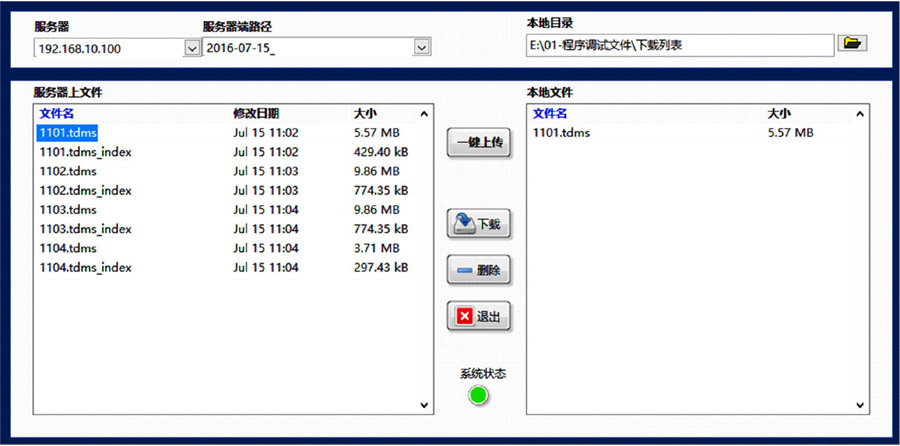
Task: Open the server IP address dropdown
Action: 192,48
